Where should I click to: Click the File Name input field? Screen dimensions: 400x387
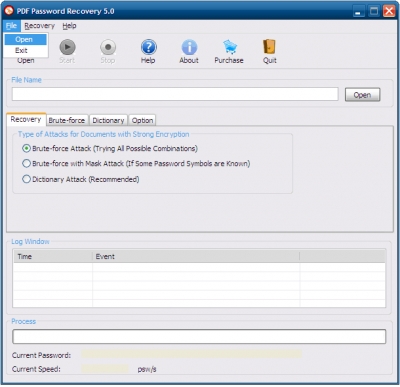click(175, 94)
